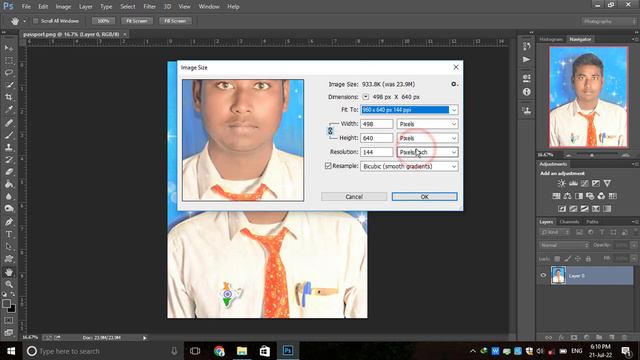Switch to the Paths tab
This screenshot has height=360, width=640.
(x=592, y=222)
